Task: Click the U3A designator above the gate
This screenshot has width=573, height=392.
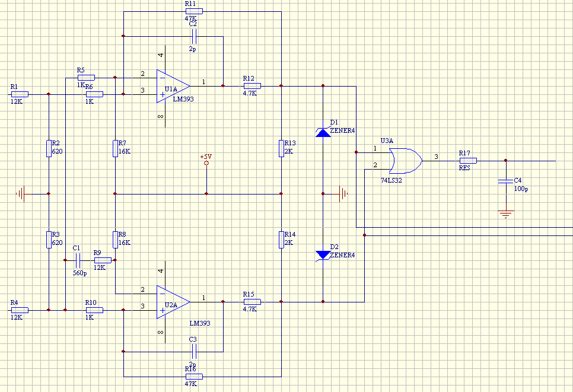Action: (387, 141)
